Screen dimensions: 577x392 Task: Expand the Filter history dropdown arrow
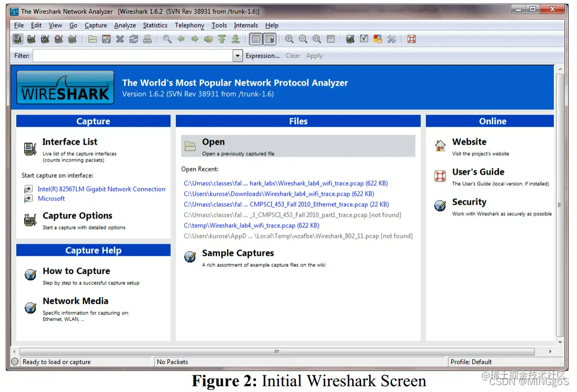click(x=238, y=56)
